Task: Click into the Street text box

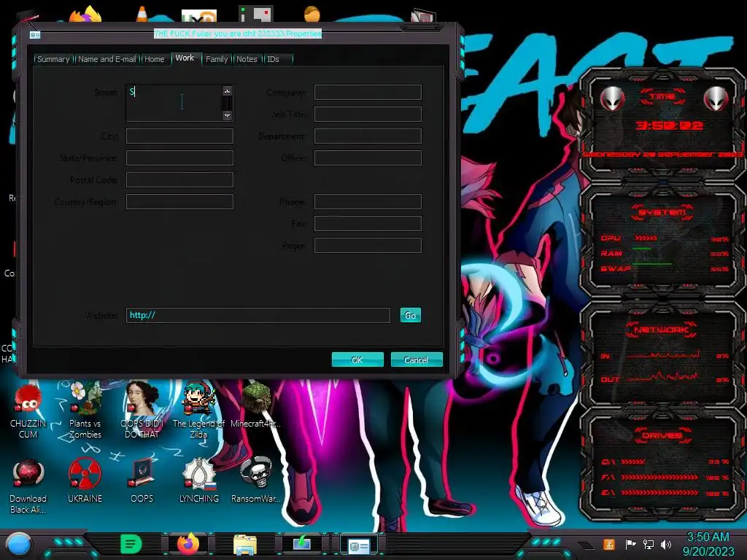Action: click(x=174, y=103)
